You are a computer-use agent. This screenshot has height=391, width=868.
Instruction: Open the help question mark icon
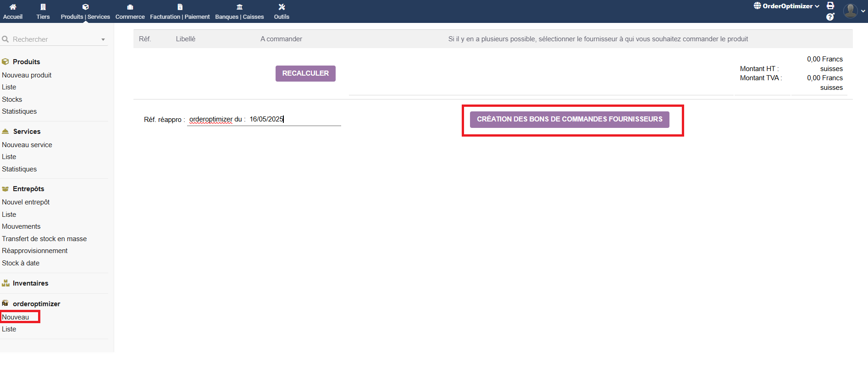coord(830,17)
